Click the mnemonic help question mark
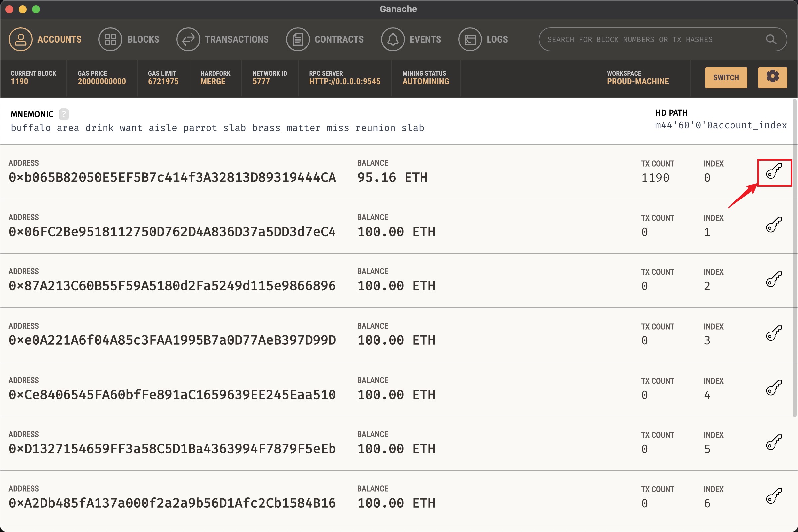The height and width of the screenshot is (532, 798). pos(64,114)
